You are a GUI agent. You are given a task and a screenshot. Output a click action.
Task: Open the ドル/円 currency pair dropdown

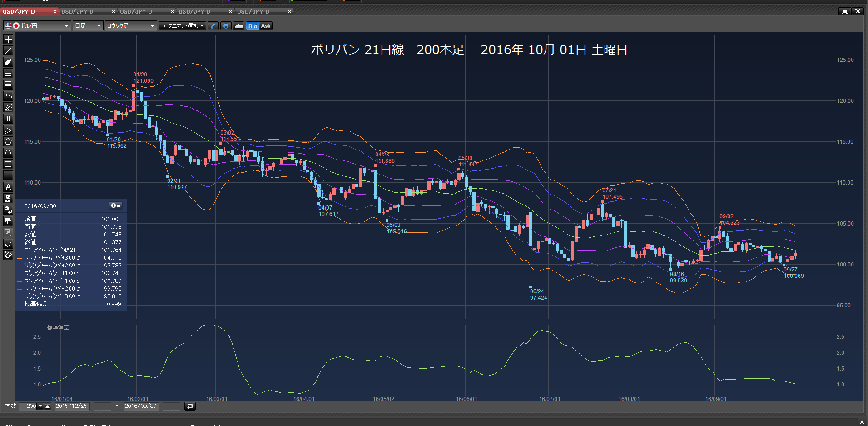click(x=37, y=26)
